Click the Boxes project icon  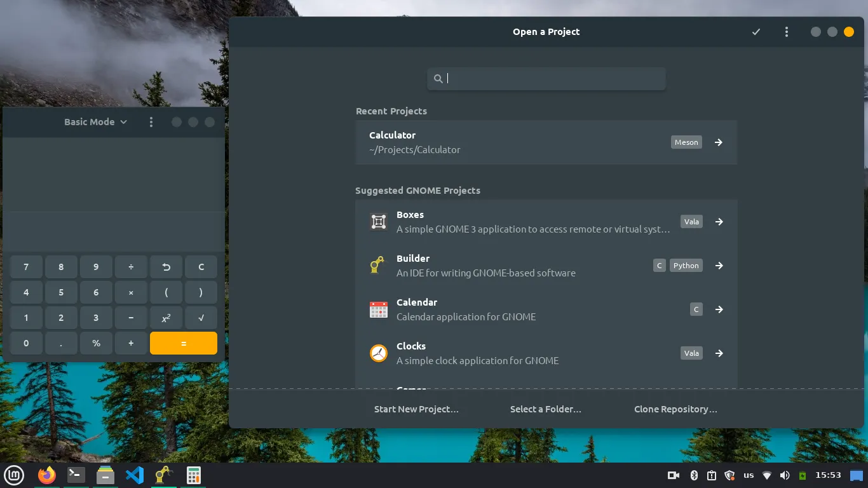[x=379, y=222]
